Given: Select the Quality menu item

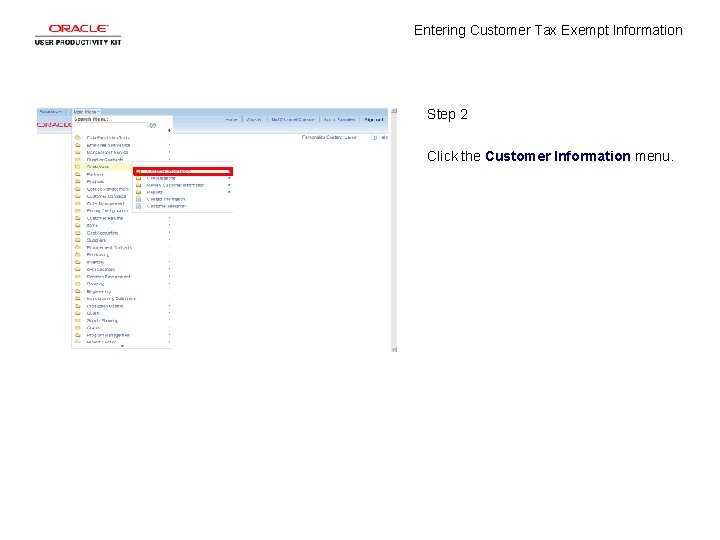Looking at the screenshot, I should click(x=93, y=314).
